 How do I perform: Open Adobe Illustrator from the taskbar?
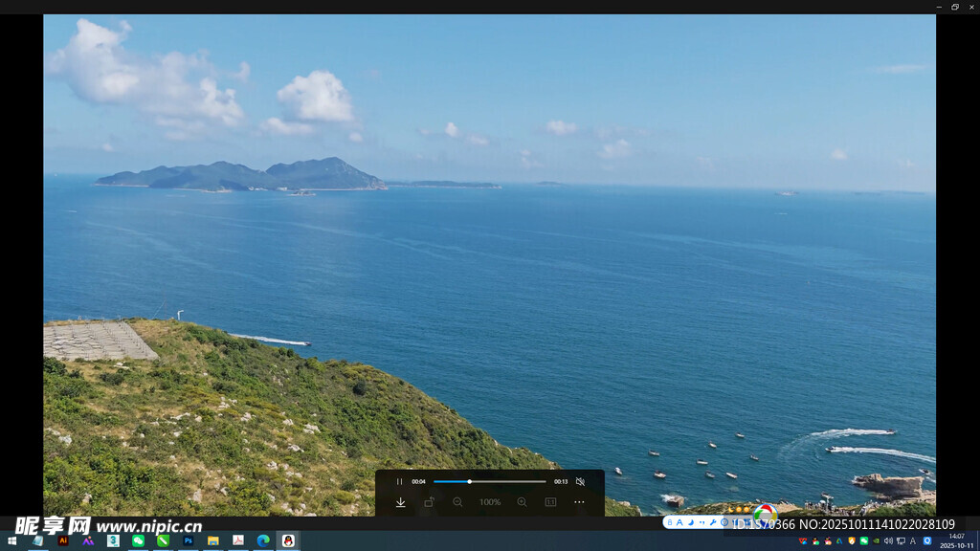(63, 540)
